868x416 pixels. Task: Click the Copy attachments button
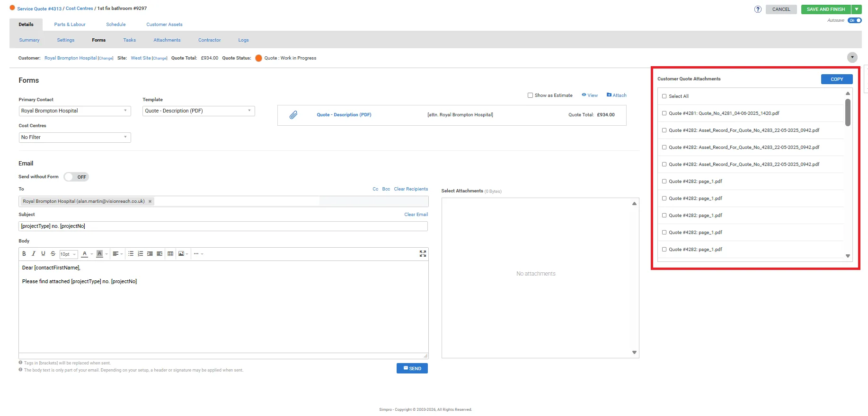pyautogui.click(x=837, y=79)
